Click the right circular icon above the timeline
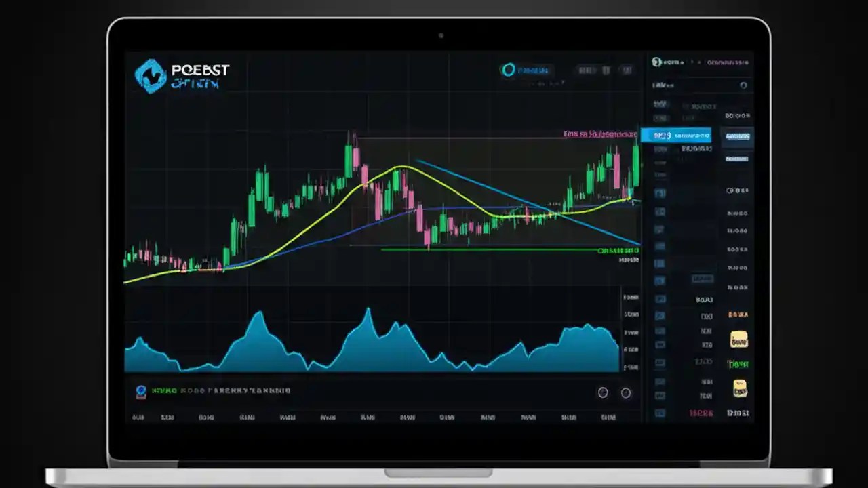This screenshot has height=488, width=868. click(x=625, y=392)
